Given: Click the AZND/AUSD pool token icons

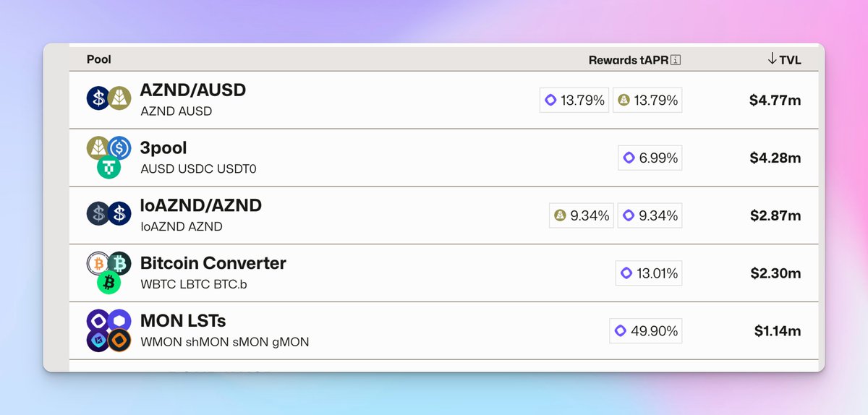Looking at the screenshot, I should coord(109,99).
